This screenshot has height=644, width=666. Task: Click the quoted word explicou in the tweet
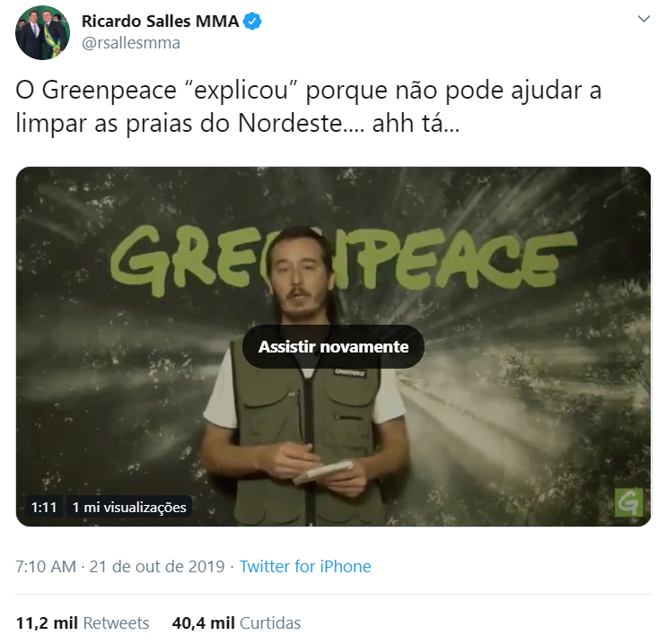(x=241, y=91)
